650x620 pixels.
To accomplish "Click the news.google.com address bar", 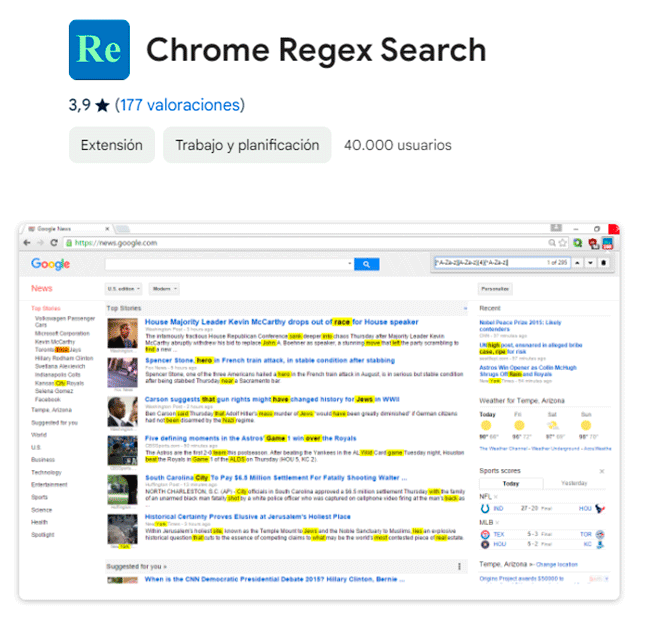I will coord(307,243).
